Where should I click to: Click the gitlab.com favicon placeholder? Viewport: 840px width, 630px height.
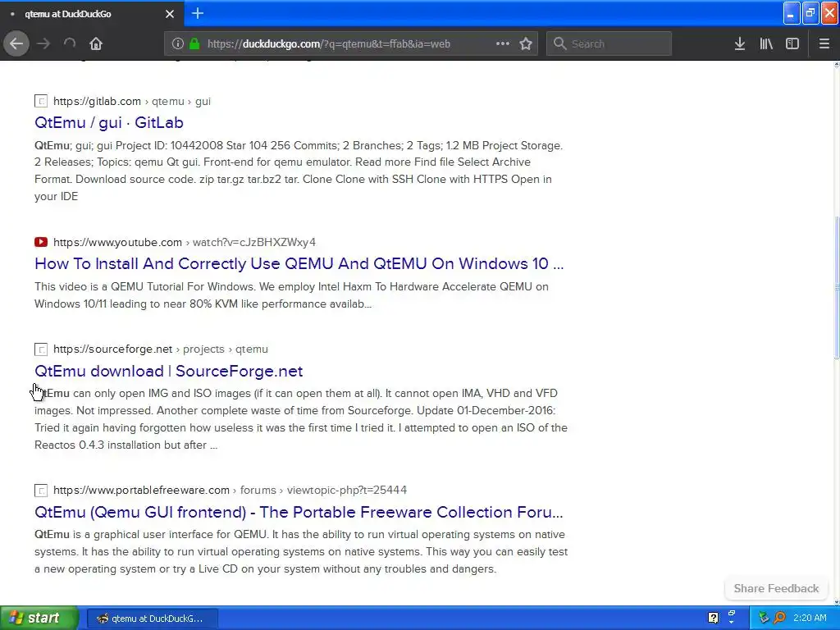point(41,101)
